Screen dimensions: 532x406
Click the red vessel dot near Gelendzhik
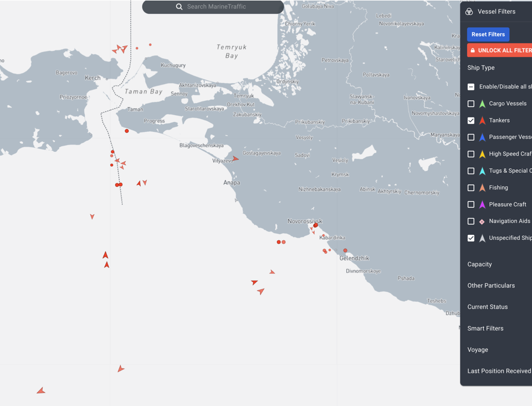point(345,250)
